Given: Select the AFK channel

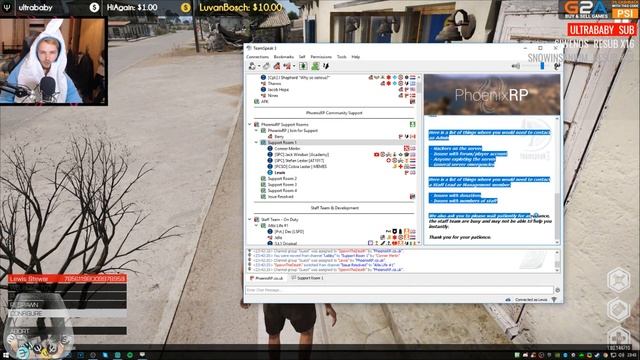Looking at the screenshot, I should (264, 101).
